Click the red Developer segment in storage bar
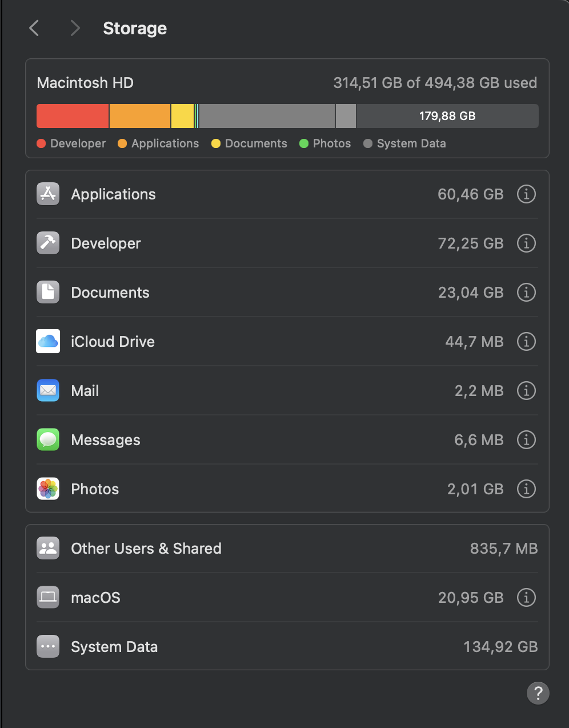The image size is (569, 728). 73,116
